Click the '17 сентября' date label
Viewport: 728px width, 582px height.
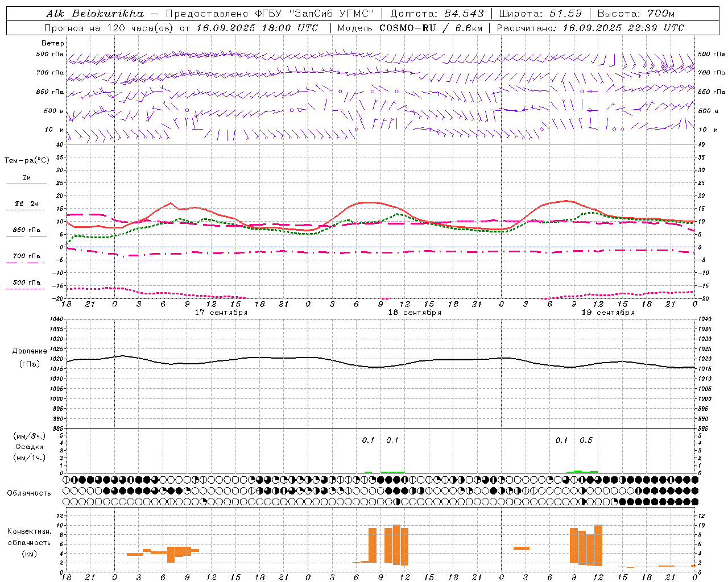[x=221, y=313]
